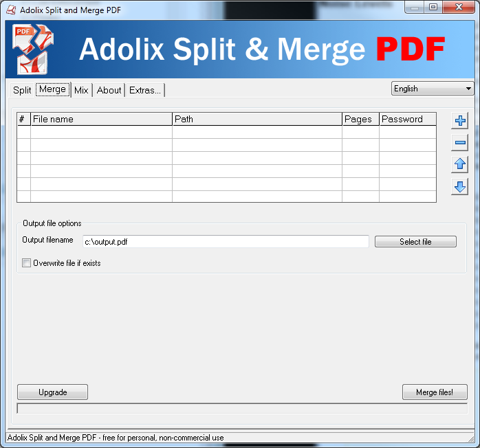Click the Upgrade button
The width and height of the screenshot is (480, 448).
pyautogui.click(x=53, y=392)
